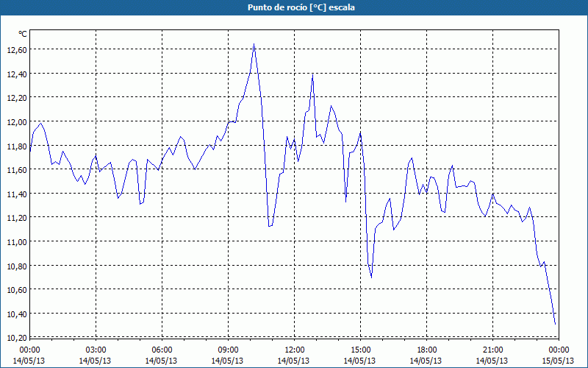Click the chart title 'Punto de rocío [°C] escala'
Viewport: 588px width, 368px height.
(x=301, y=7)
